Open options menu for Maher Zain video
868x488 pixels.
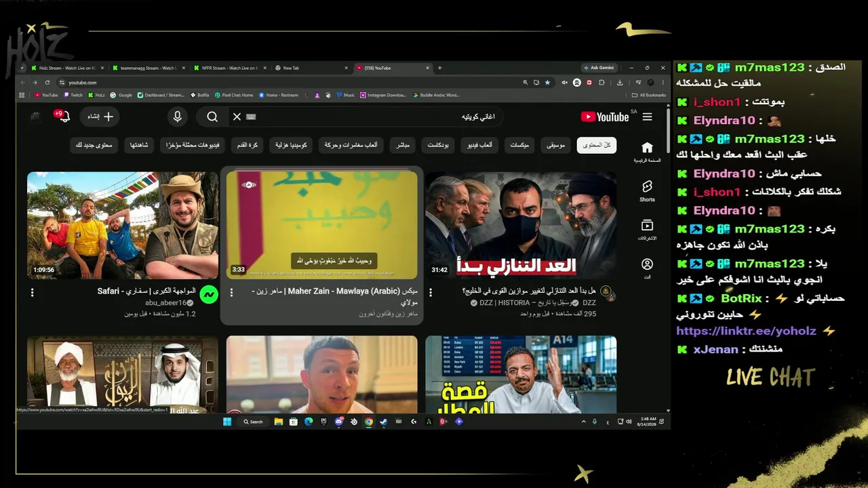231,293
